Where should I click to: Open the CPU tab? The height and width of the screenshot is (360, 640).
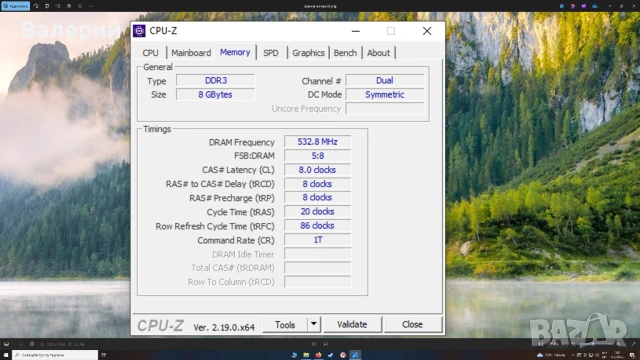(x=150, y=53)
